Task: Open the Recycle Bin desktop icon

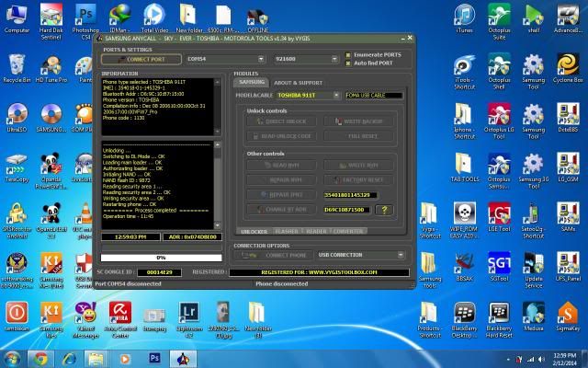Action: [x=17, y=68]
